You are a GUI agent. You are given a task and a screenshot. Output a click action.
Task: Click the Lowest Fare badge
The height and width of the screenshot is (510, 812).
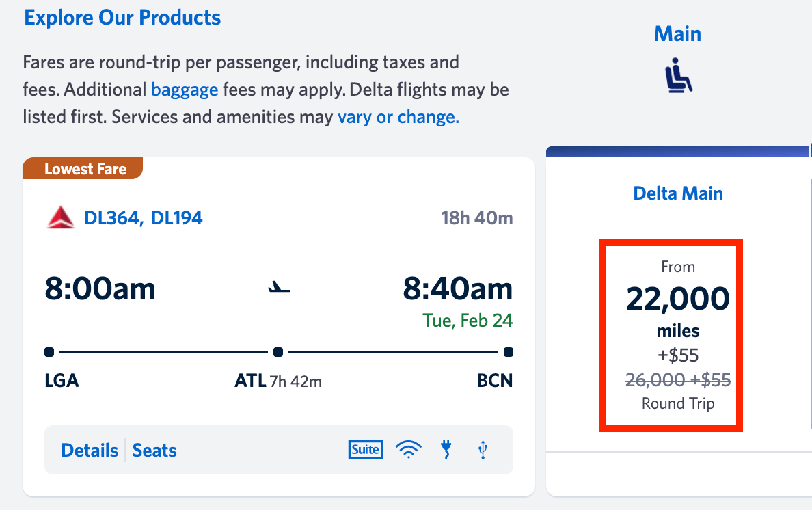82,168
